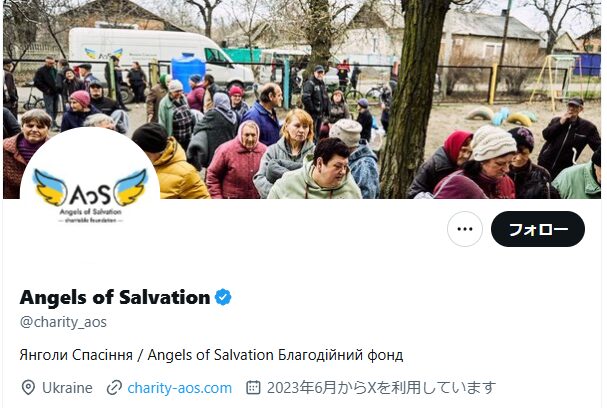Click the location pin icon

click(x=28, y=388)
